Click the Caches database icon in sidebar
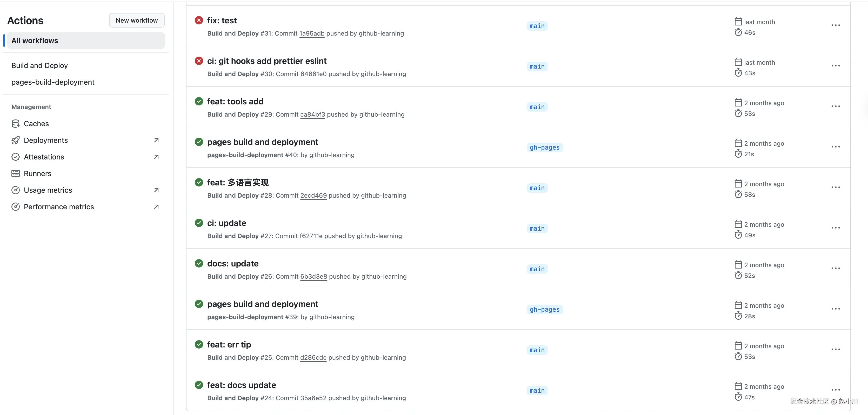868x415 pixels. [x=16, y=124]
